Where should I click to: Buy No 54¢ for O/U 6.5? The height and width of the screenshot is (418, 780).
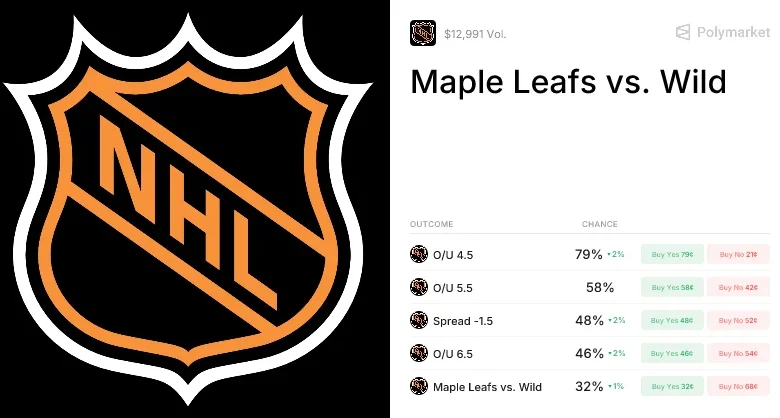738,353
